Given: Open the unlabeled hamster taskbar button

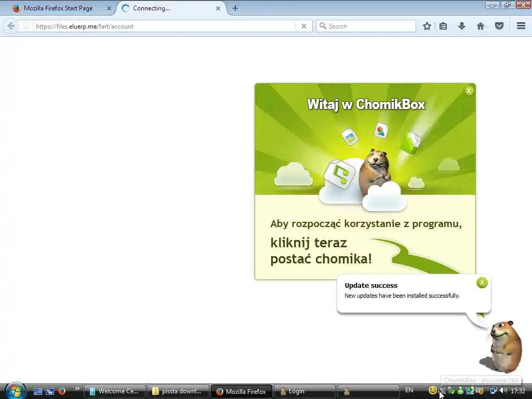Looking at the screenshot, I should [x=368, y=391].
